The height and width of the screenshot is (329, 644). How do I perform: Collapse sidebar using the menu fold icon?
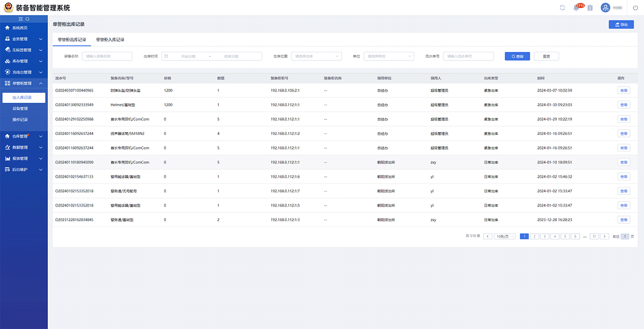[21, 19]
